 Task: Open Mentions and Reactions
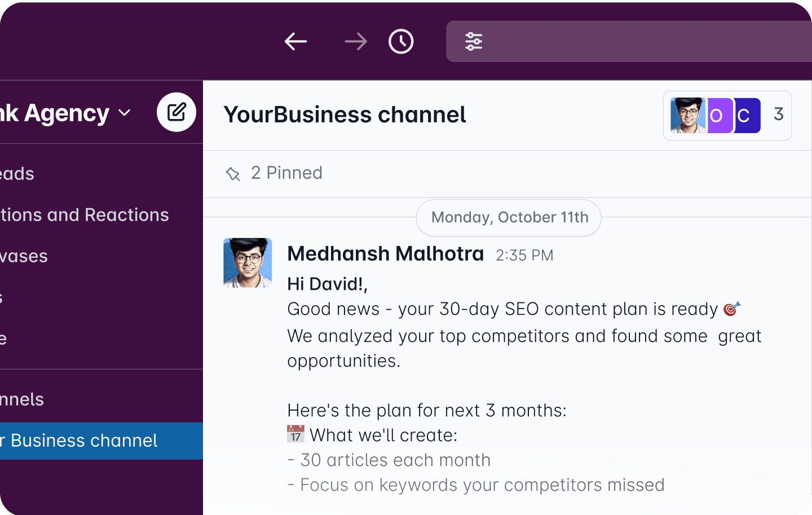click(x=85, y=215)
